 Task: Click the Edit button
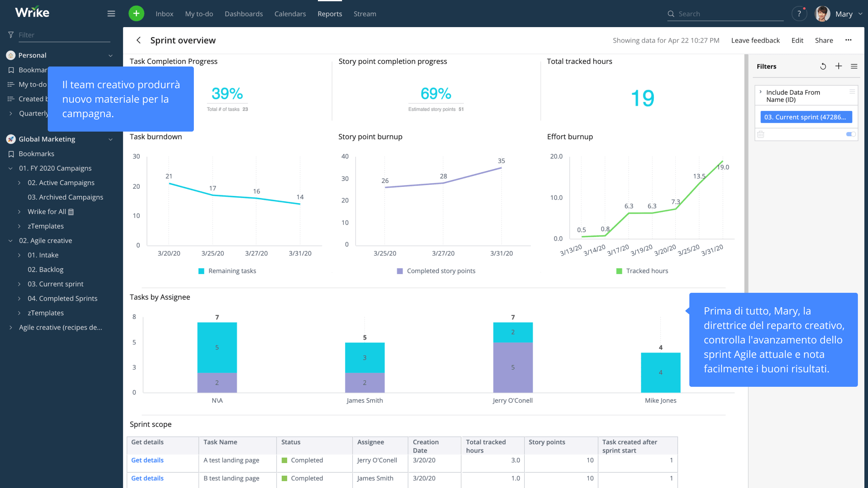(797, 40)
